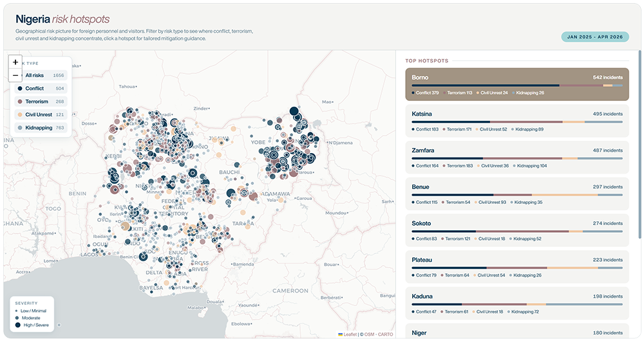Click the Nigeria risk hotspots title
Viewport: 644px width, 346px height.
(62, 19)
